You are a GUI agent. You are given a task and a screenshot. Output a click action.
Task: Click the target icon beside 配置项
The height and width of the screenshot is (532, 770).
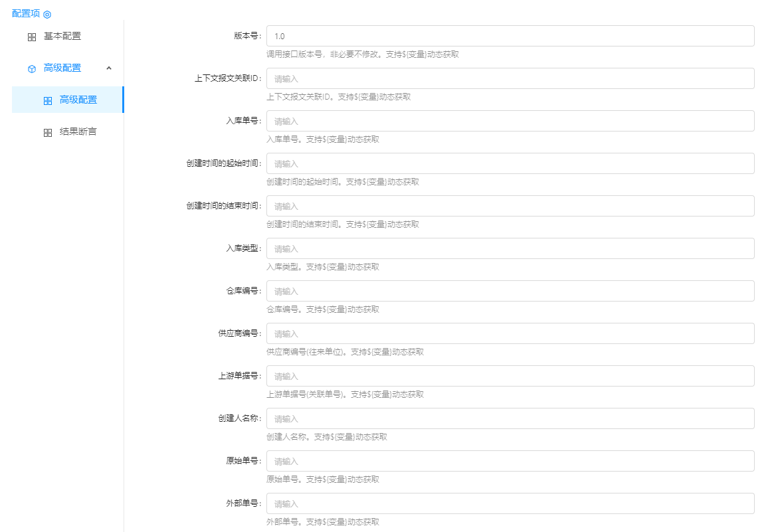(47, 14)
